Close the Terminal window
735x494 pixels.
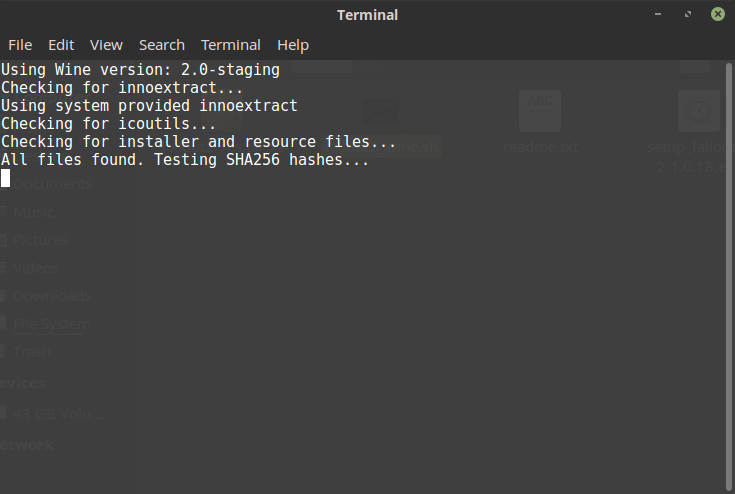point(718,14)
